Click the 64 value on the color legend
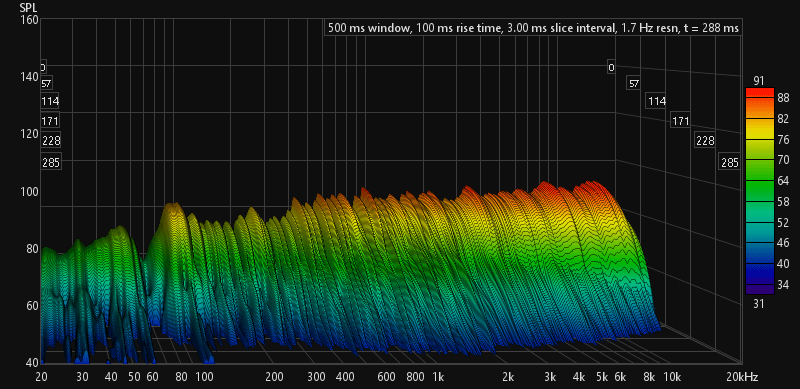 [x=783, y=181]
